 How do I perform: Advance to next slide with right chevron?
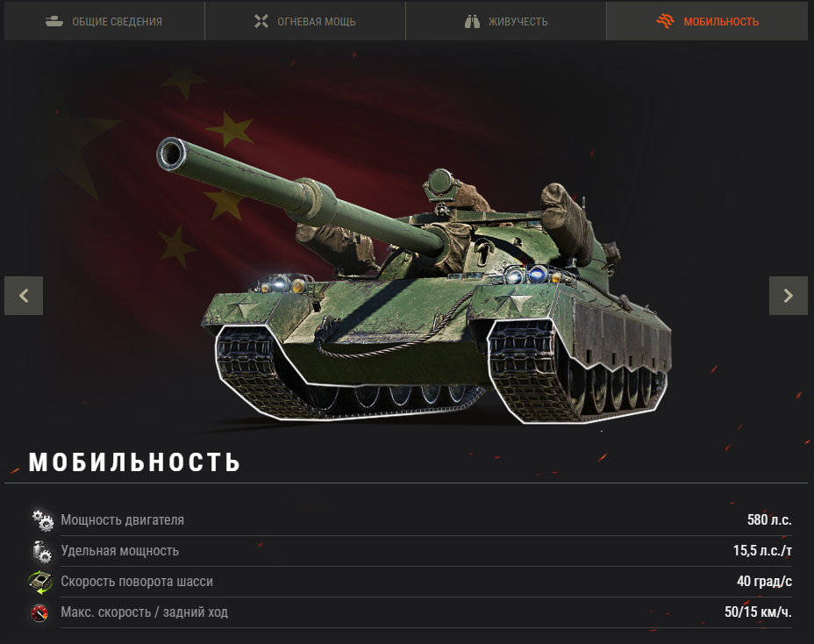coord(788,296)
